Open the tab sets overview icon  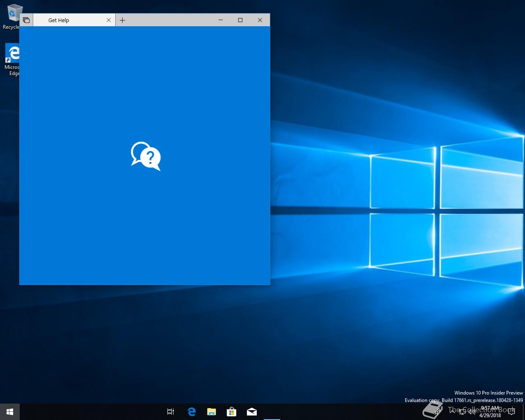coord(26,20)
